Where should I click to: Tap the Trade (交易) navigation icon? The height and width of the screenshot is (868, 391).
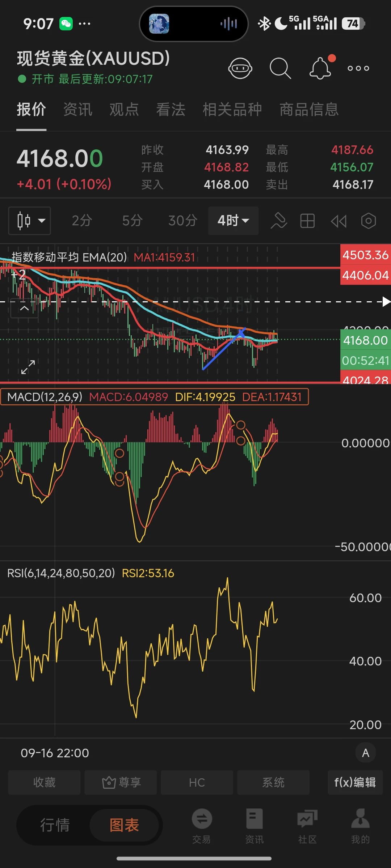[202, 826]
